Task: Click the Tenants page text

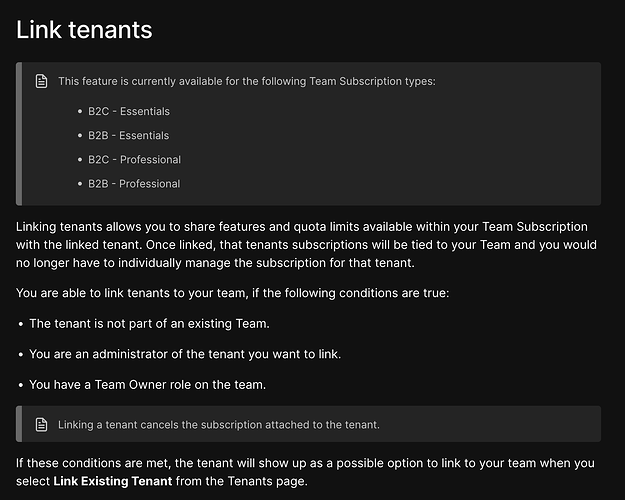Action: tap(267, 481)
